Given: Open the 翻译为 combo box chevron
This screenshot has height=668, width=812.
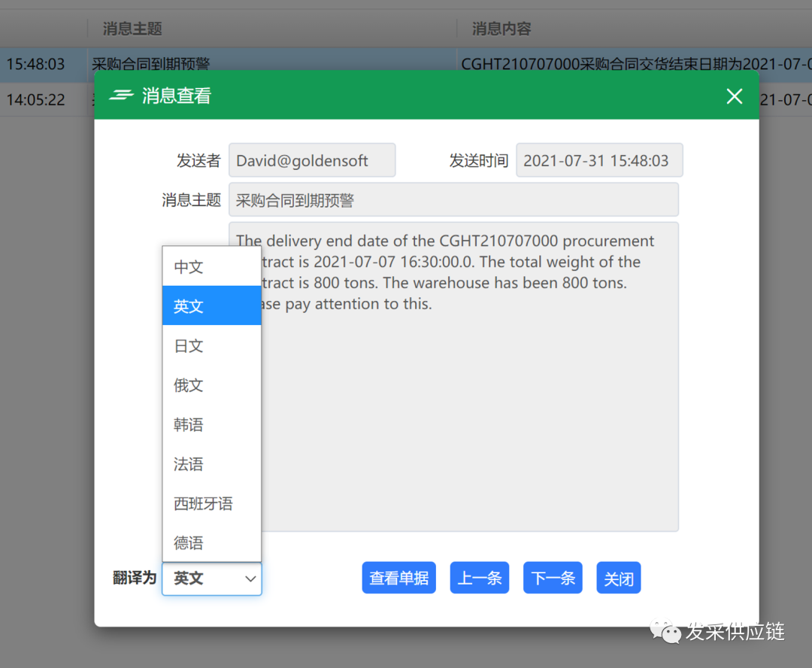Looking at the screenshot, I should coord(250,579).
